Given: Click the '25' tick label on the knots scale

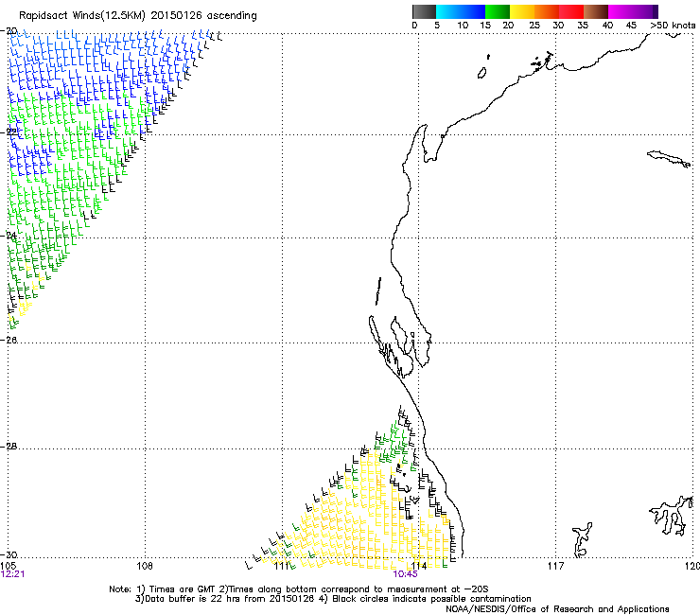Looking at the screenshot, I should (x=534, y=26).
